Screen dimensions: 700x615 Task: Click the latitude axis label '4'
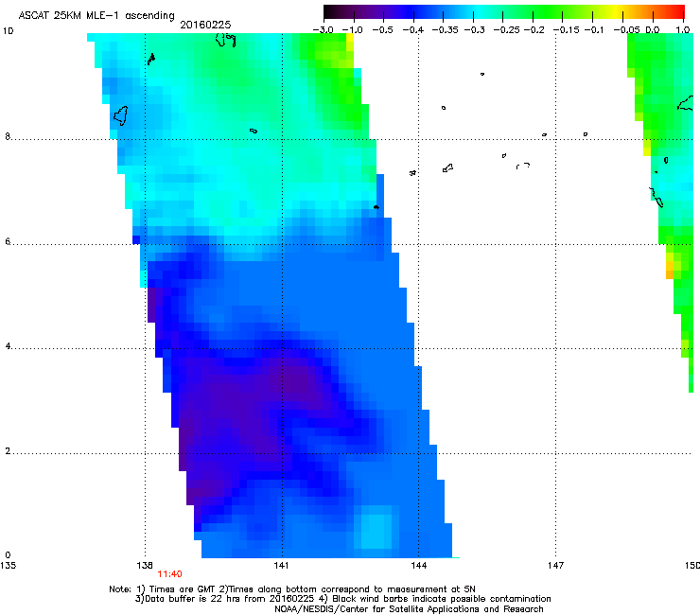pos(8,346)
